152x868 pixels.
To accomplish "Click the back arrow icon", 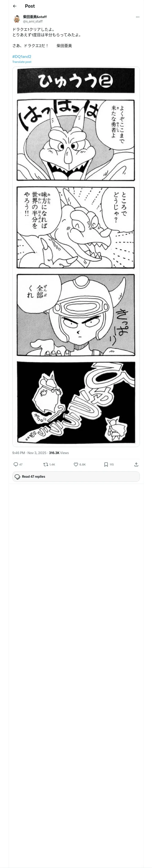I will pos(14,6).
